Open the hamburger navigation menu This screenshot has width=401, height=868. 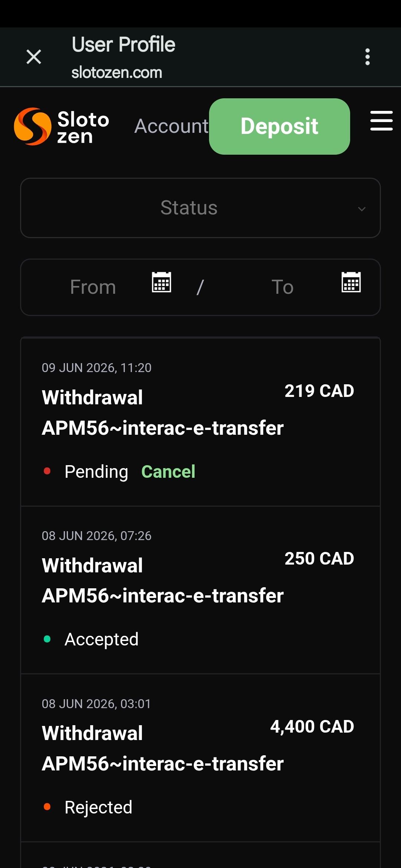pyautogui.click(x=381, y=121)
